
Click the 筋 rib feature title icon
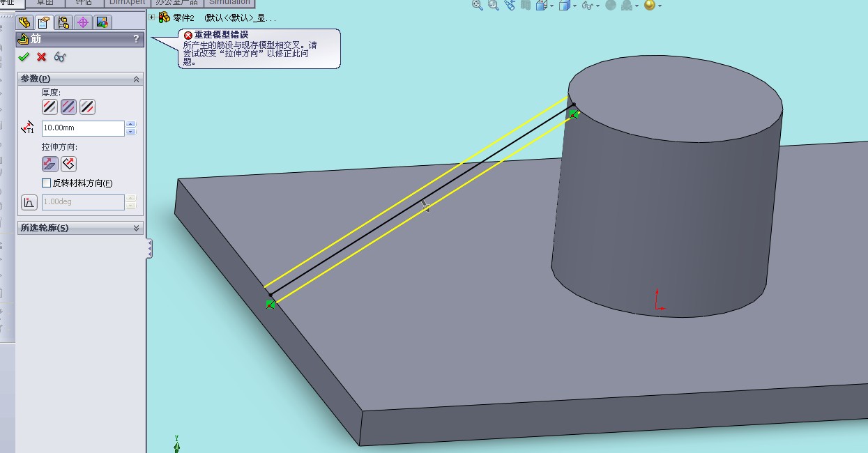point(23,40)
